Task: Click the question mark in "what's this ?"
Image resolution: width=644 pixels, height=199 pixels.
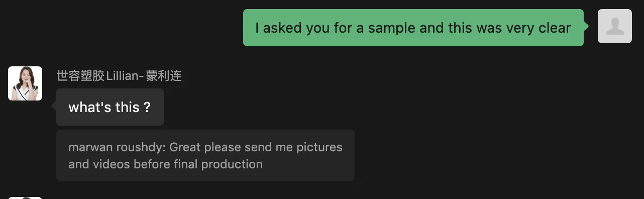Action: click(x=147, y=107)
